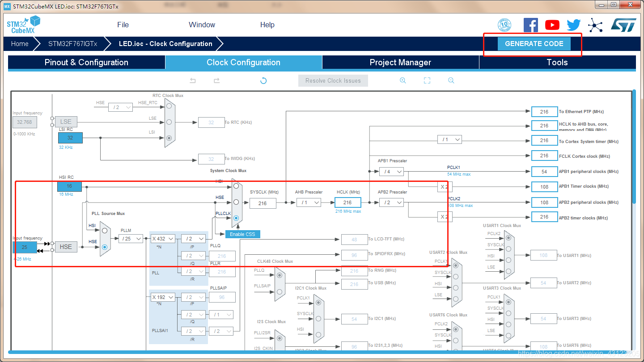Click the LSE oscillator block
This screenshot has width=644, height=362.
66,122
